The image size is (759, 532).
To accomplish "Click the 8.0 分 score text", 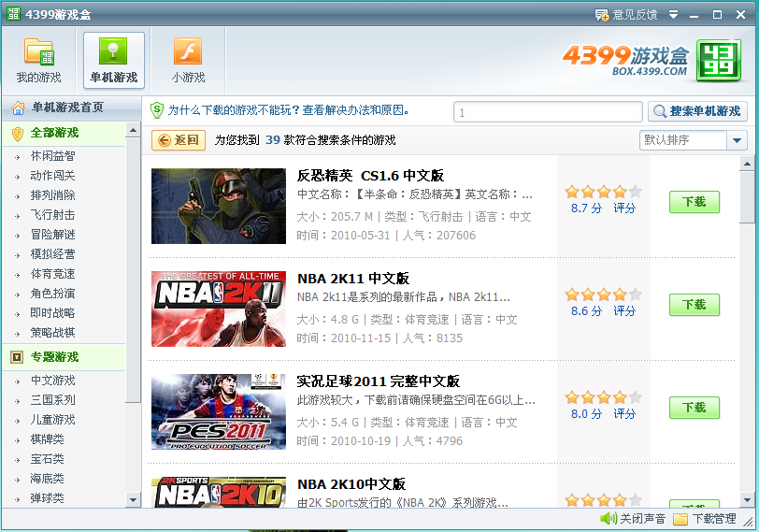I will click(586, 414).
